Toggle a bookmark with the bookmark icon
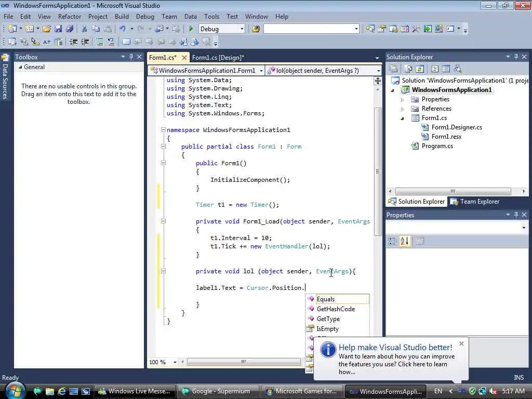The width and height of the screenshot is (532, 399). 126,42
